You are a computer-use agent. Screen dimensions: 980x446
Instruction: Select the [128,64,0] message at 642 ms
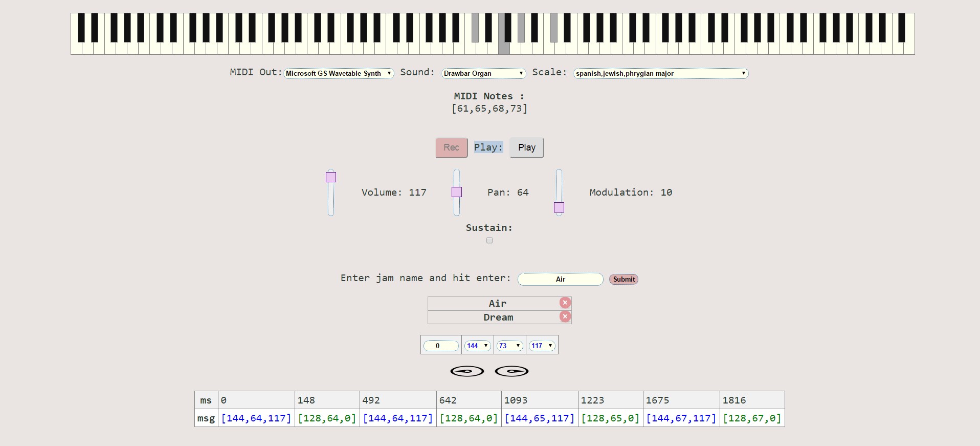469,418
